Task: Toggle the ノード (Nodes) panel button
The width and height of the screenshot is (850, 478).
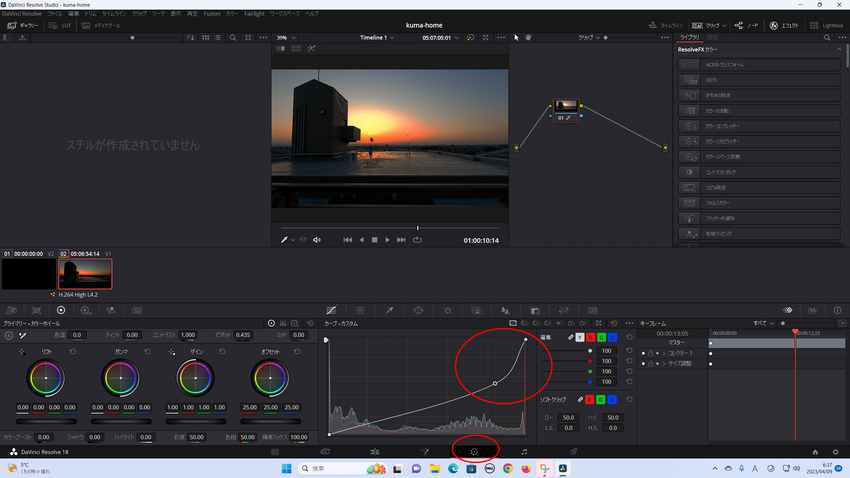Action: (746, 25)
